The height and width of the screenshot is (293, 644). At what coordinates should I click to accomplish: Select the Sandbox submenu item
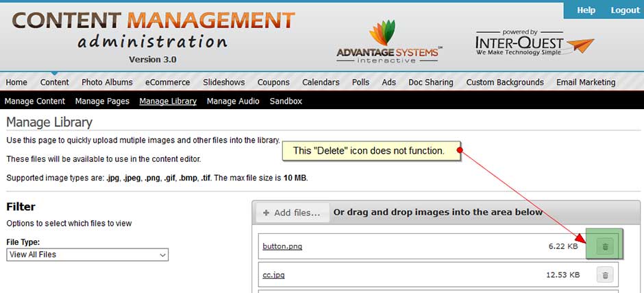[x=286, y=101]
